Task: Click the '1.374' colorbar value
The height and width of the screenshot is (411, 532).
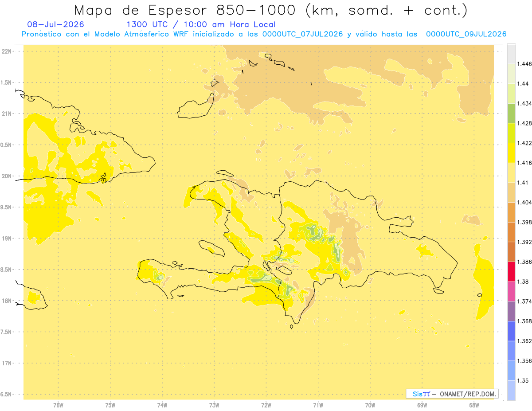Action: [525, 301]
